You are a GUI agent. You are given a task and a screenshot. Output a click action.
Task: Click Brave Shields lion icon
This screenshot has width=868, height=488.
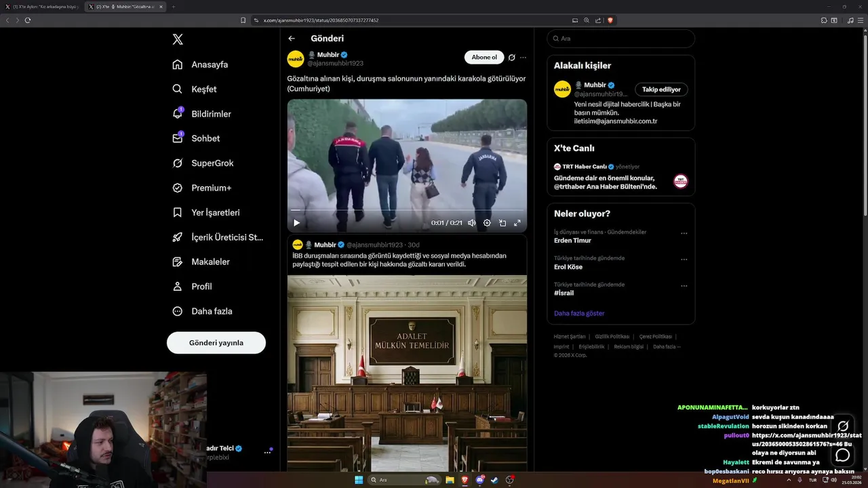[x=610, y=20]
